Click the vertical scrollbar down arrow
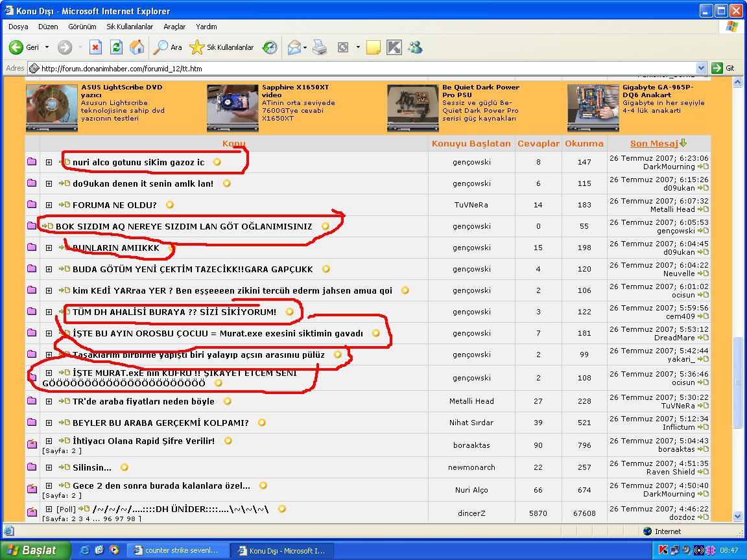 pos(737,516)
